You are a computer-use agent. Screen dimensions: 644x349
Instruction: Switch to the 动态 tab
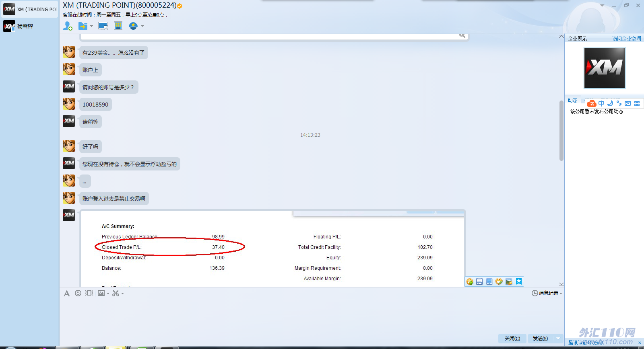point(572,100)
